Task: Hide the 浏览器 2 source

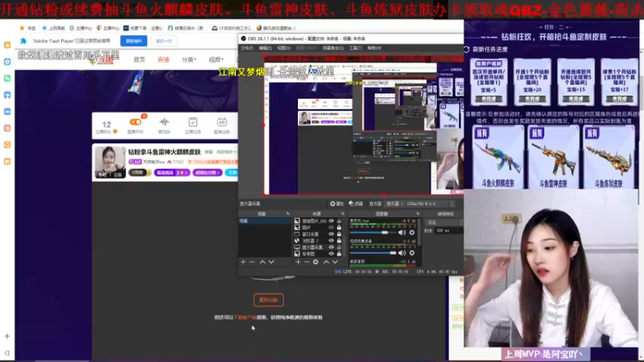Action: pos(332,241)
